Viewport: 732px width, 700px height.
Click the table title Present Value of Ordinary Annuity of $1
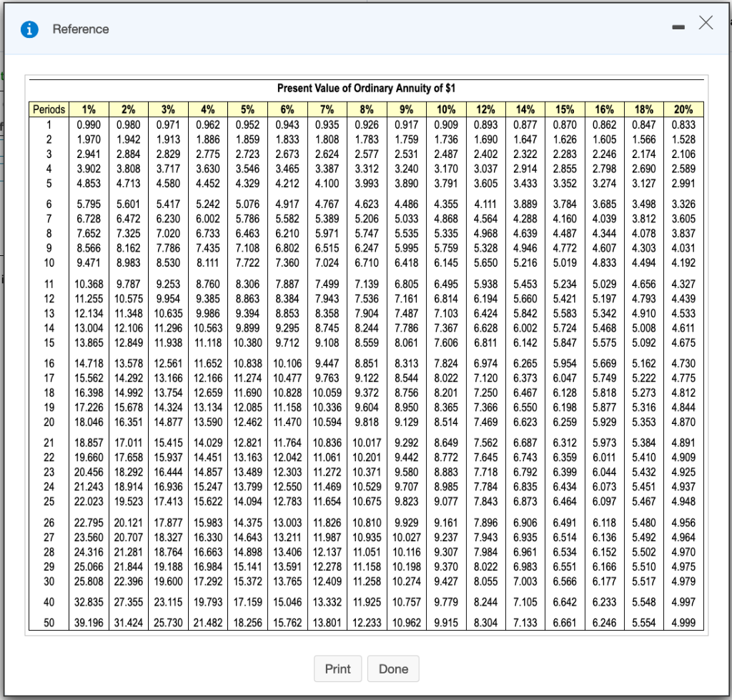(366, 88)
